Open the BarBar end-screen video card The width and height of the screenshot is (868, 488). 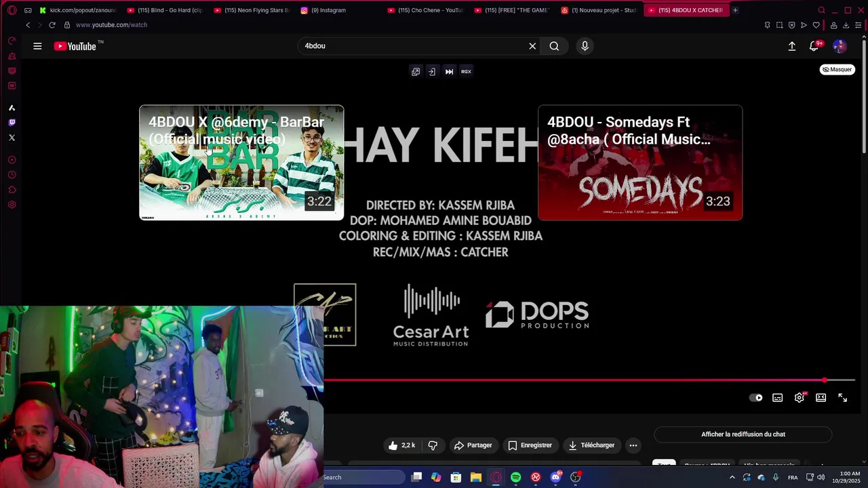(x=241, y=163)
